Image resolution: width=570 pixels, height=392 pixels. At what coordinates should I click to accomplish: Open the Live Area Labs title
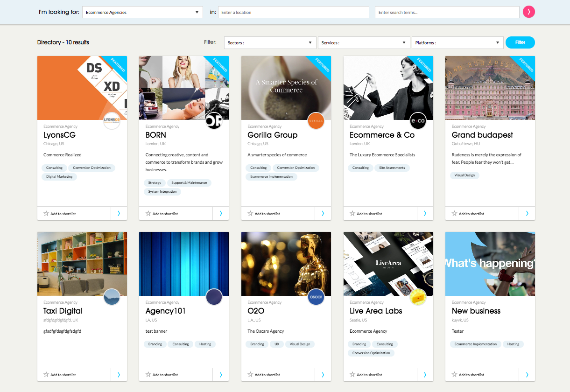point(376,311)
